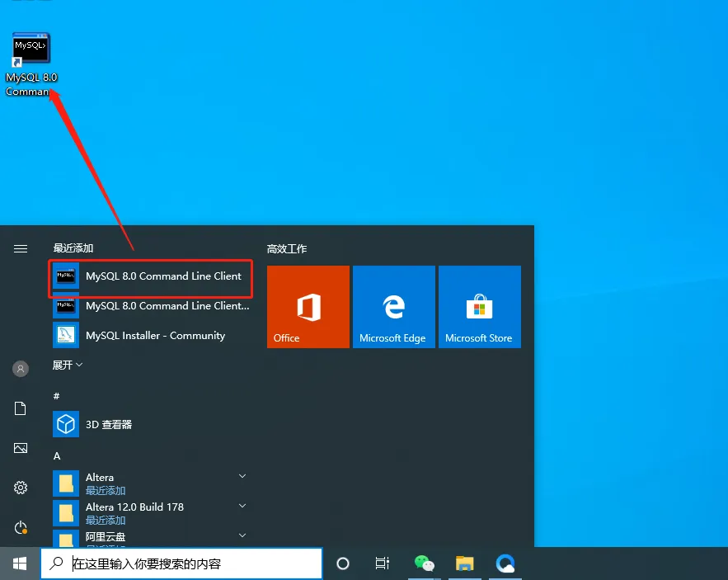Click the Power icon in Start sidebar
728x580 pixels.
coord(21,527)
